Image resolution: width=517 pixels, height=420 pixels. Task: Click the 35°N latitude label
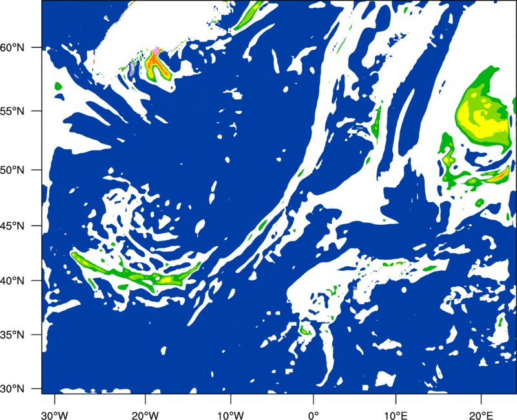(12, 335)
